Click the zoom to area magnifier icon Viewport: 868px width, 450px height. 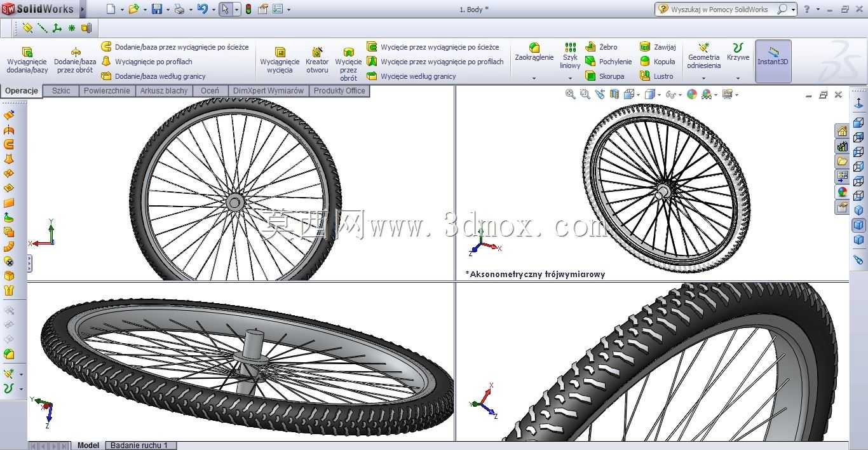click(585, 94)
